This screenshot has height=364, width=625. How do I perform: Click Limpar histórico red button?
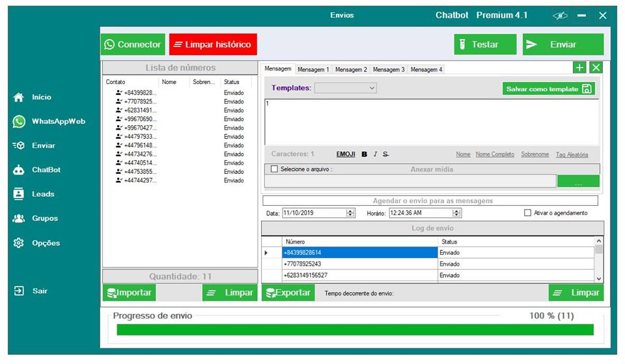[213, 44]
